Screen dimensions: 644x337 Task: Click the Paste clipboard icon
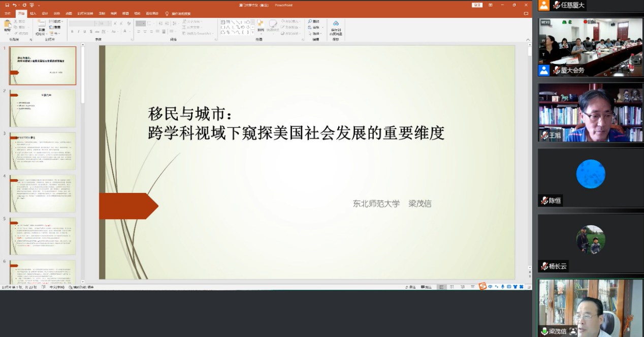7,24
